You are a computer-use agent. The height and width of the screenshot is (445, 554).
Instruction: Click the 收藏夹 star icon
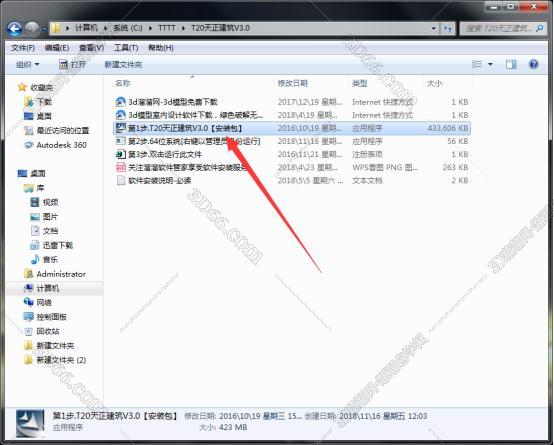coord(22,87)
